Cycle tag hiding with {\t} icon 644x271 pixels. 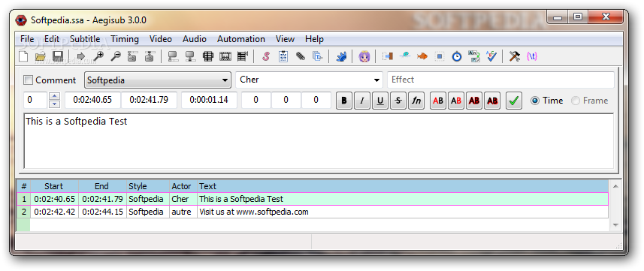pos(532,56)
